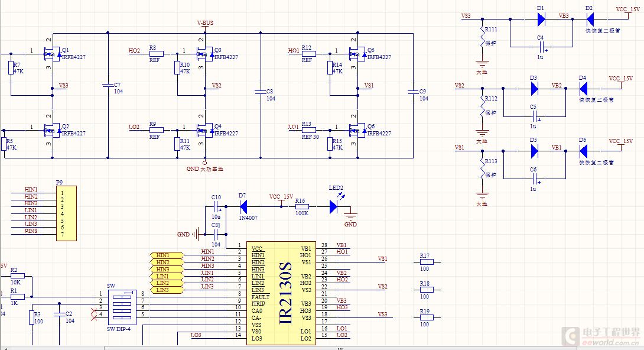Click yellow LIN2 port

pos(167,283)
